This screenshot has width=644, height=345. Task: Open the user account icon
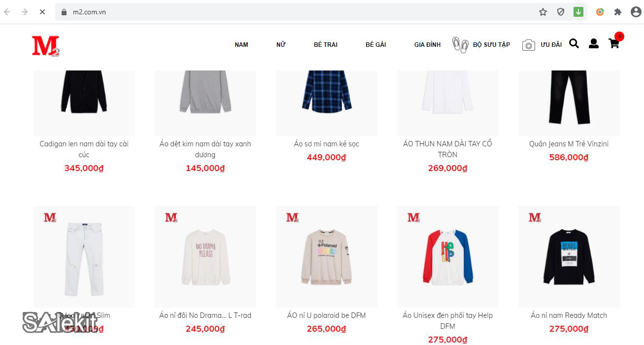tap(594, 44)
